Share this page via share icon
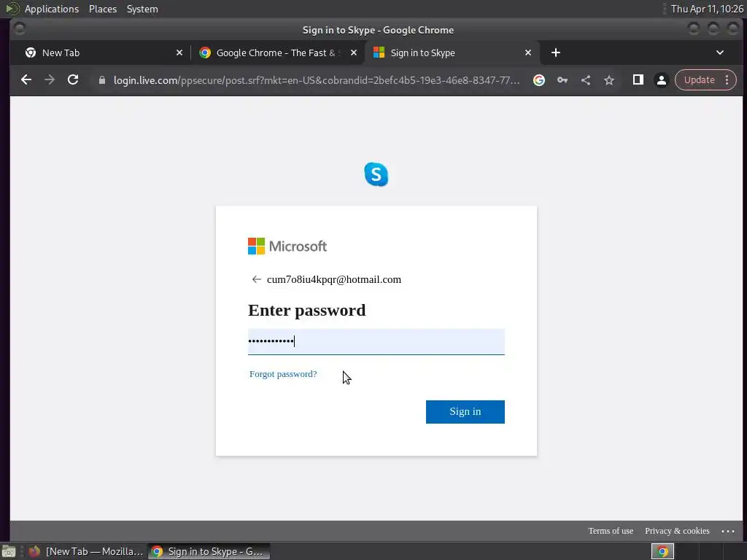Viewport: 747px width, 560px height. (x=586, y=80)
